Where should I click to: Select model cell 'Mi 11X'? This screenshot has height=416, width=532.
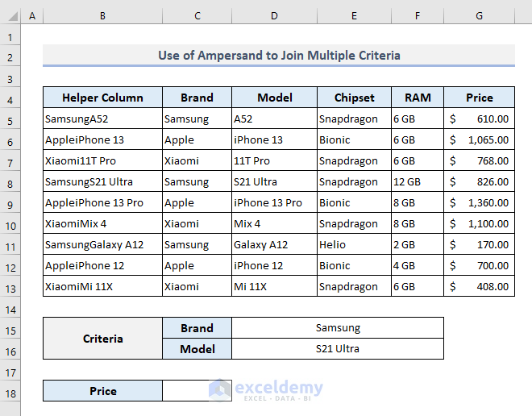coord(274,286)
